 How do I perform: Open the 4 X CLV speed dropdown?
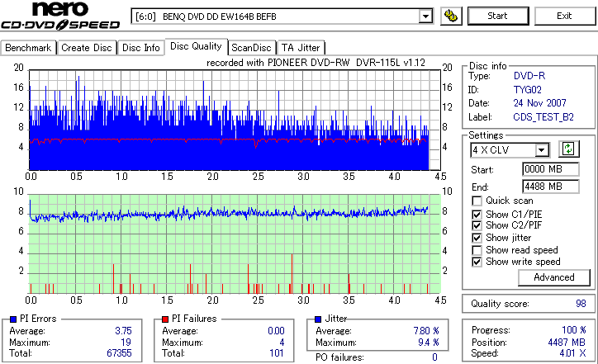point(541,150)
